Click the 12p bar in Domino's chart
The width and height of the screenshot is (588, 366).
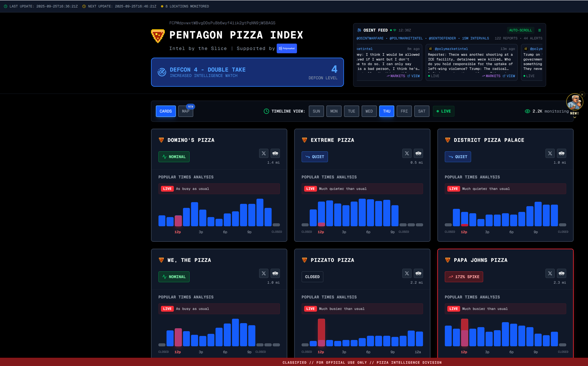point(178,221)
